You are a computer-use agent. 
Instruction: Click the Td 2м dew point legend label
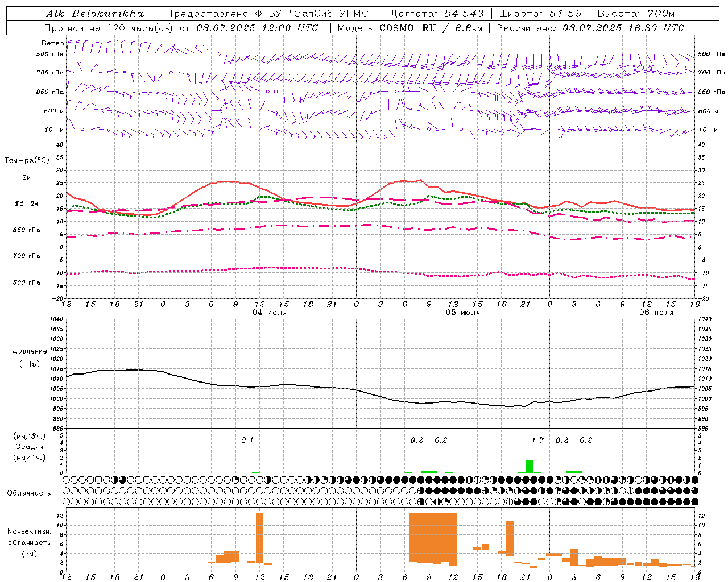pyautogui.click(x=27, y=203)
